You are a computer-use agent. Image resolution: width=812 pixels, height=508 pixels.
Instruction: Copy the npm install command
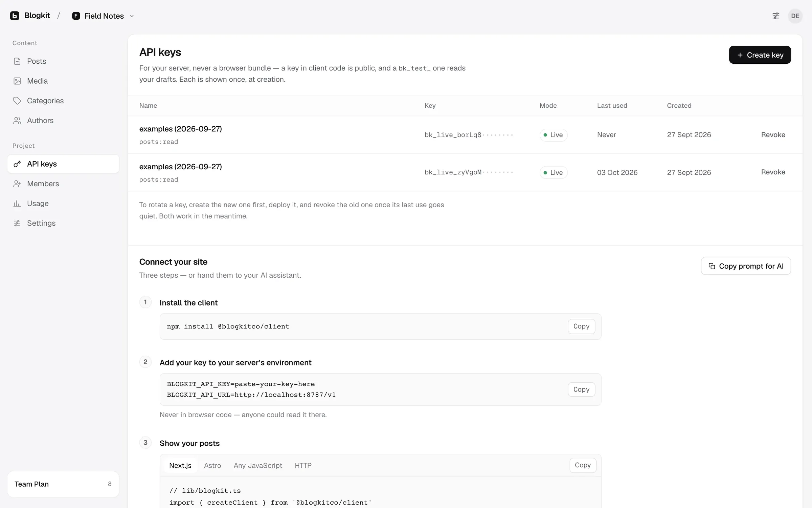[x=581, y=326]
